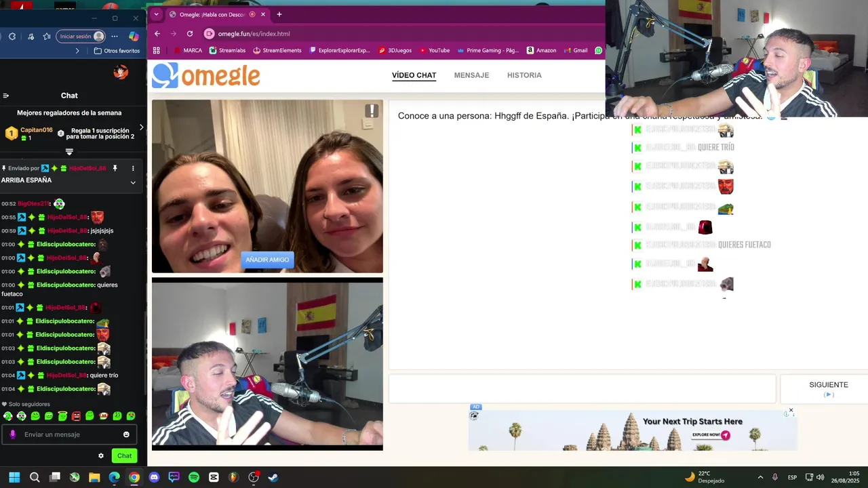This screenshot has height=488, width=868.
Task: Open the Streamlabs bookmark
Action: click(x=227, y=50)
